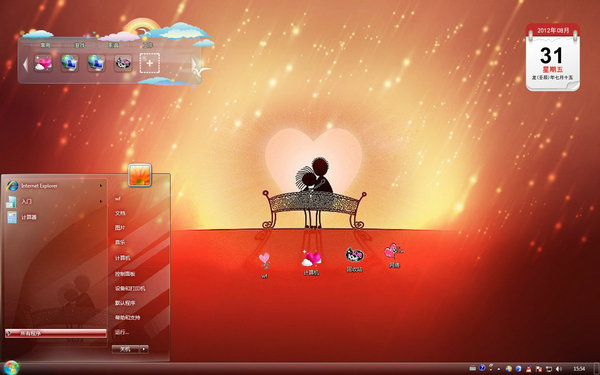
Task: Open the 计算机 heart-cloud desktop icon
Action: point(311,262)
